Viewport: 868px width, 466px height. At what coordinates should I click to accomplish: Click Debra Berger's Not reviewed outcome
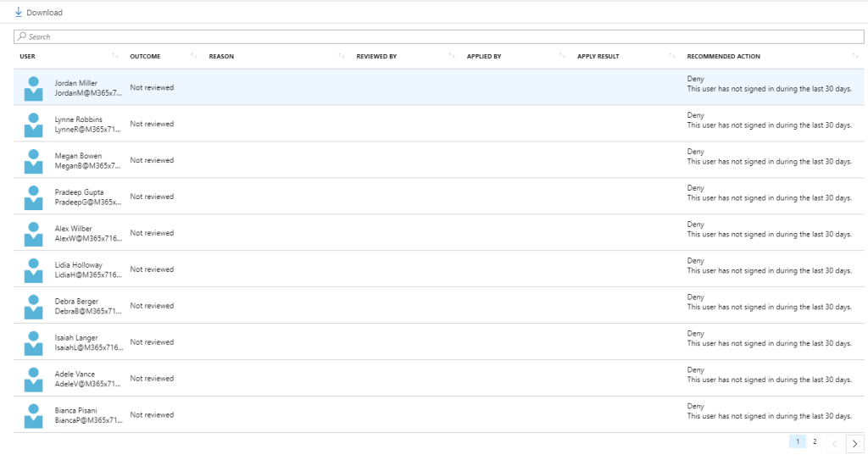point(152,306)
